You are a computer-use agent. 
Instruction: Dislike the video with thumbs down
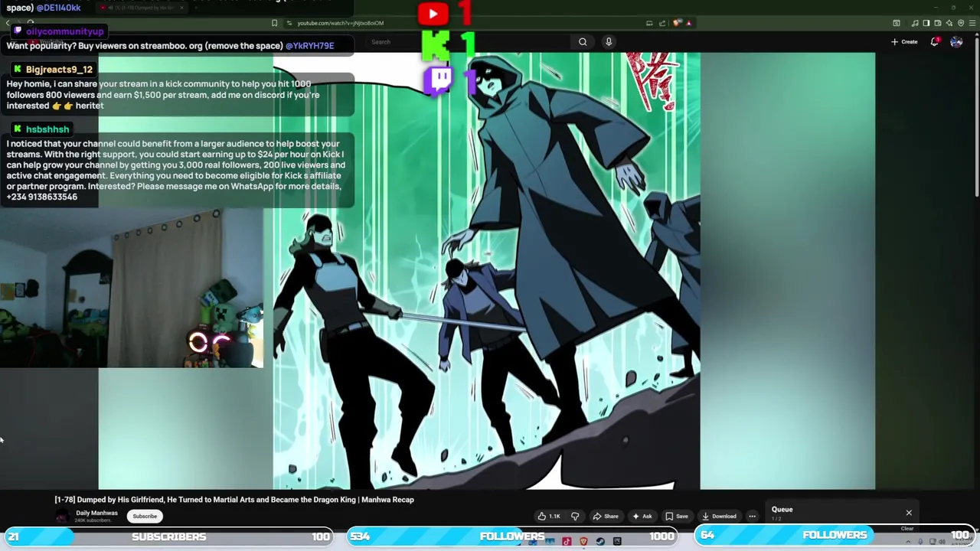575,516
